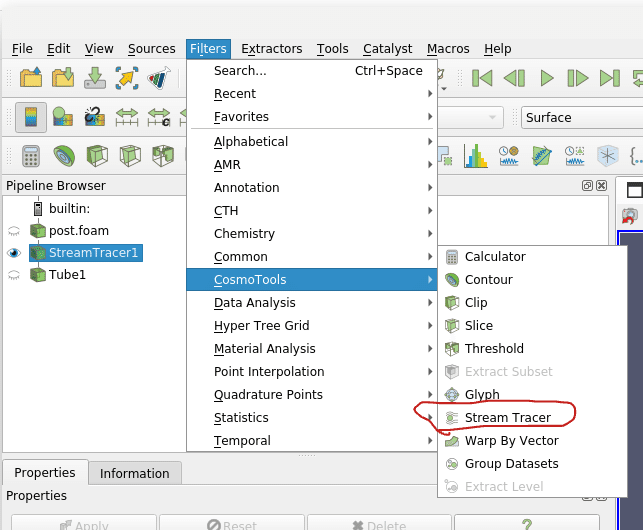
Task: Open the Sources menu
Action: [151, 49]
